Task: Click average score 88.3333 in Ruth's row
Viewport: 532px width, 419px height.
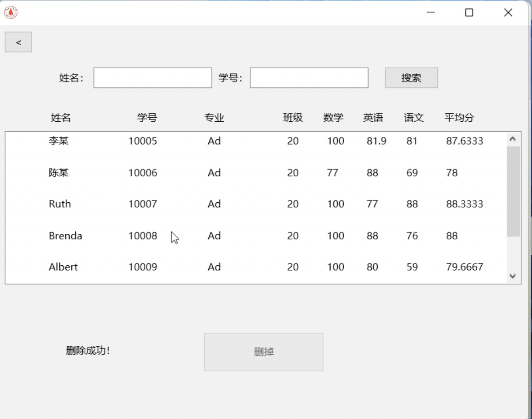Action: (x=464, y=204)
